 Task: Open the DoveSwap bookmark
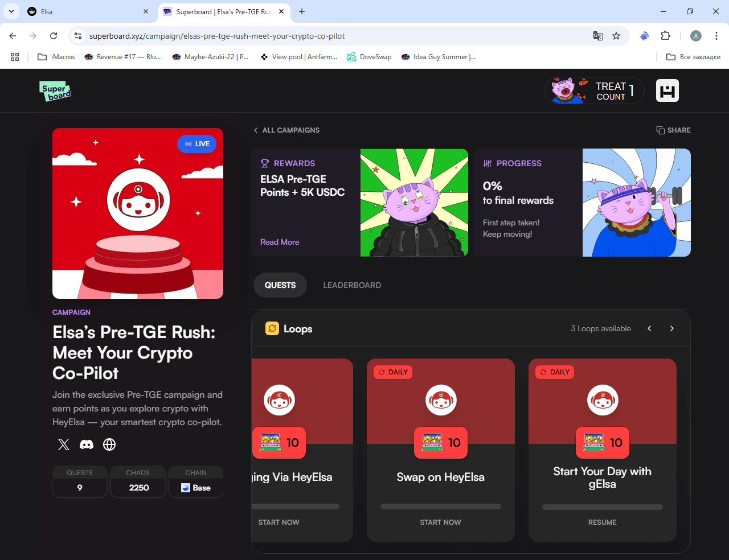370,57
